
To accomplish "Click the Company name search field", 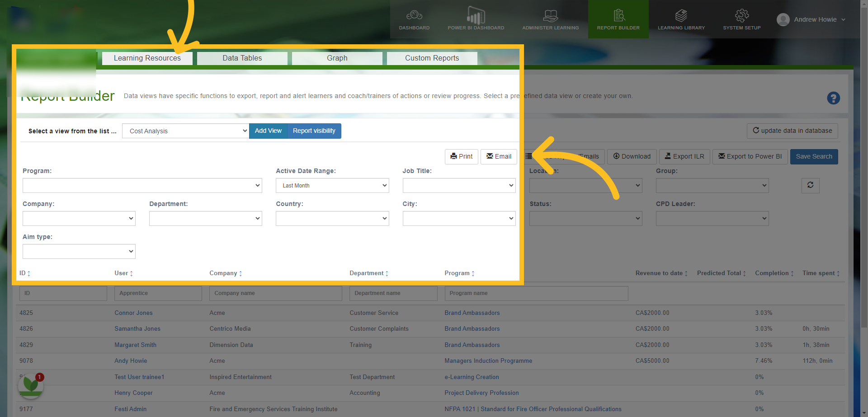I will click(x=275, y=293).
